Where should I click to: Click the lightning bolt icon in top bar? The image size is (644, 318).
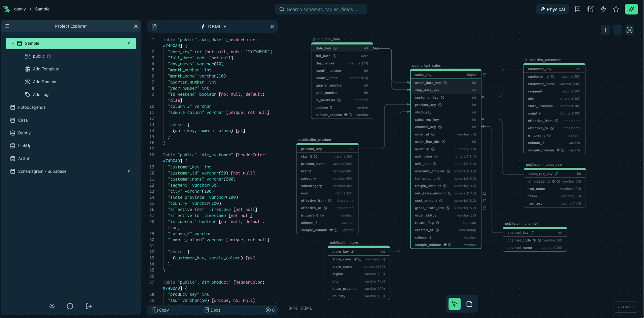click(603, 9)
